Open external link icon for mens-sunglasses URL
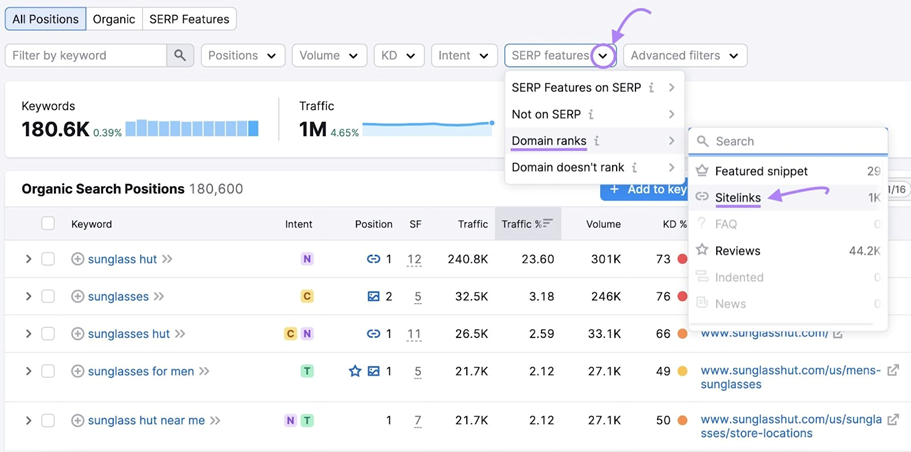The image size is (911, 452). click(893, 371)
